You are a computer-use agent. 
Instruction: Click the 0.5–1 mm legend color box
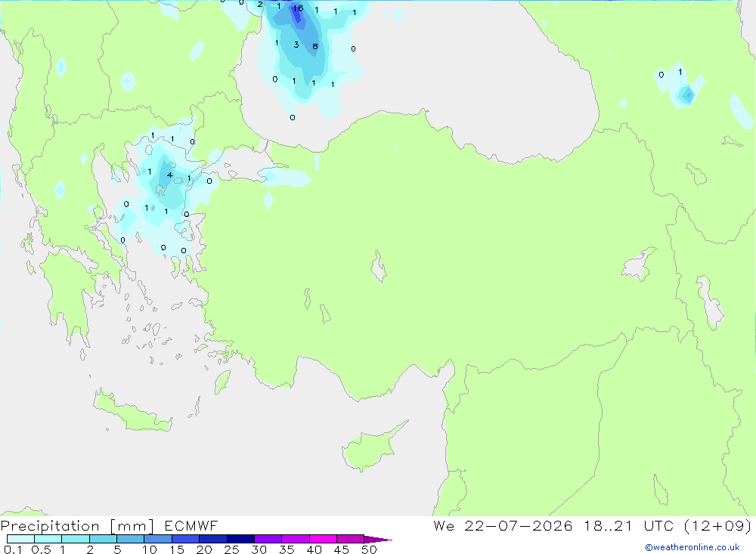[x=48, y=539]
